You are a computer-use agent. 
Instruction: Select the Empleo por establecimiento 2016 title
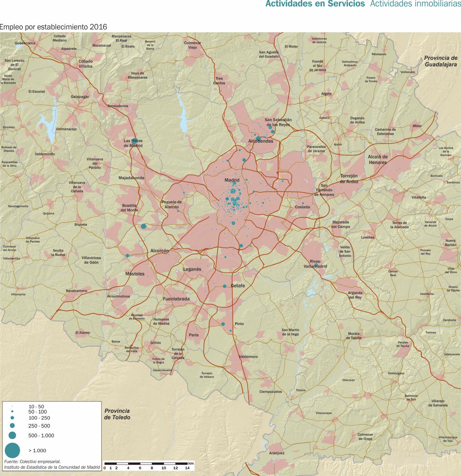pyautogui.click(x=54, y=27)
